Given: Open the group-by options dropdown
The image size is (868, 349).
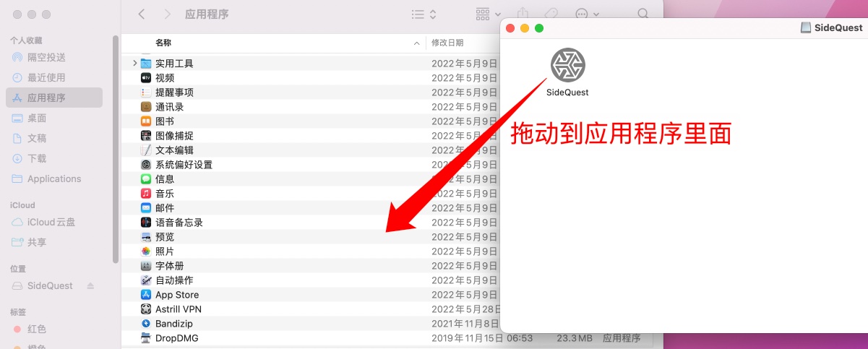Looking at the screenshot, I should pos(489,14).
